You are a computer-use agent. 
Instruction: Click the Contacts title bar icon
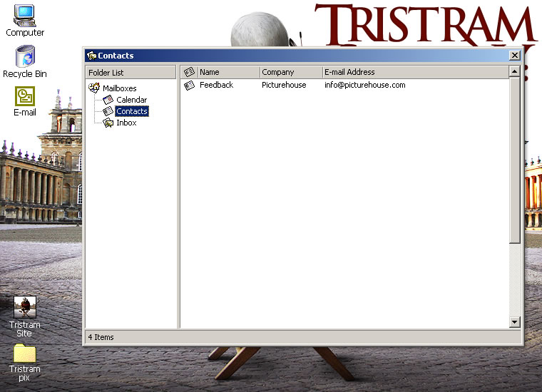click(x=91, y=56)
